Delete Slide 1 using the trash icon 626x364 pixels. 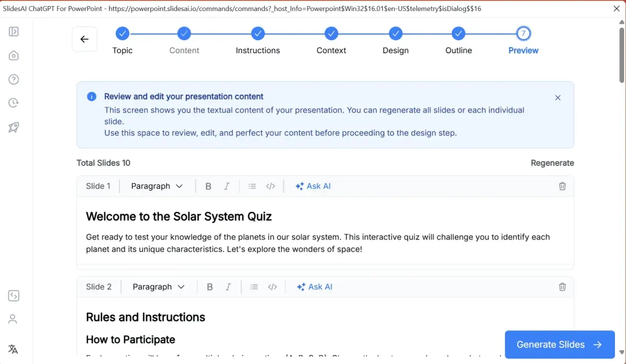click(562, 186)
